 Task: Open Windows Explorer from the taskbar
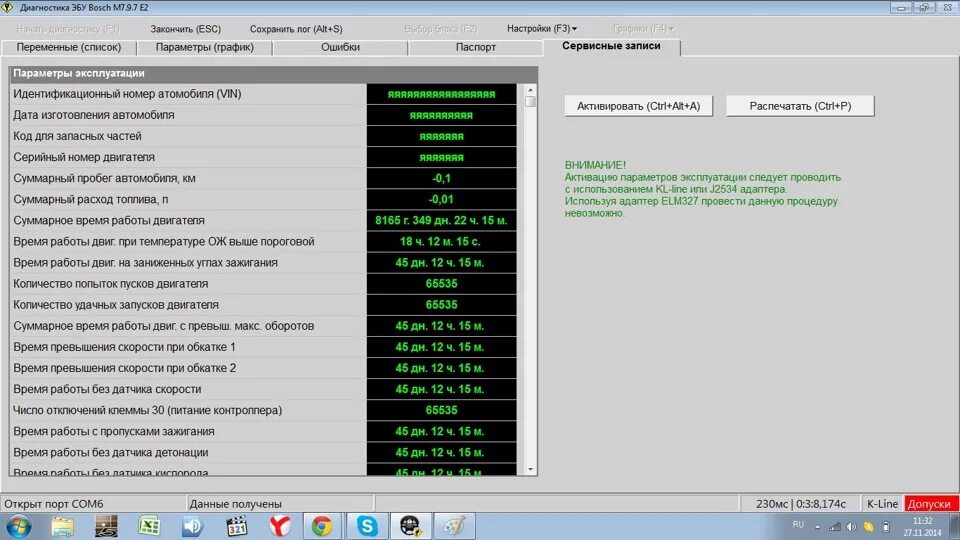[62, 527]
